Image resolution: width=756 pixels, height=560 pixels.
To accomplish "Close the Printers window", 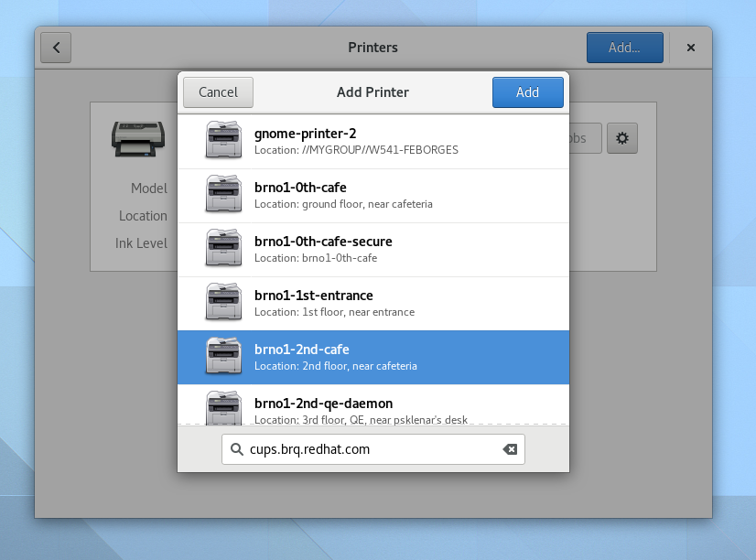I will pos(691,48).
